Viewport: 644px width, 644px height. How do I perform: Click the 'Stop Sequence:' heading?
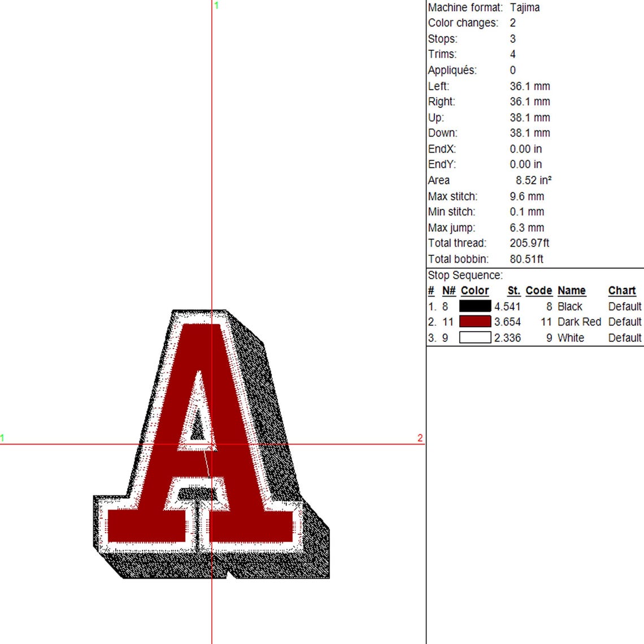click(x=465, y=275)
